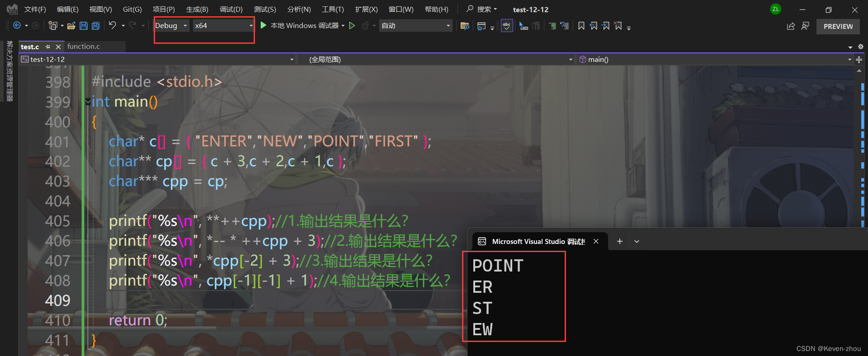Close the test.c tab
This screenshot has height=356, width=868.
click(58, 47)
